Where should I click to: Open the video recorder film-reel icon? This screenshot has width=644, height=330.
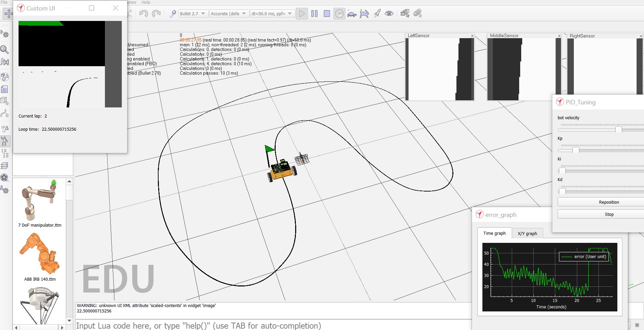click(x=5, y=178)
